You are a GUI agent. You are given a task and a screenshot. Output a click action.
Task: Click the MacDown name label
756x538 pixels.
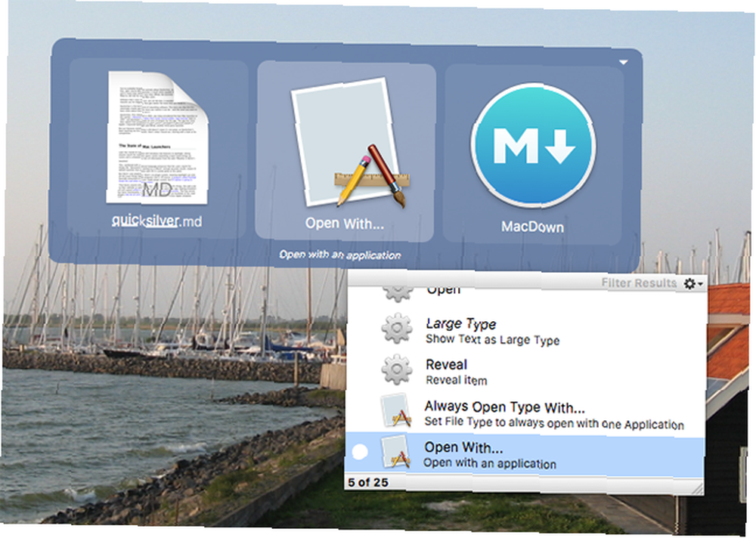coord(533,227)
